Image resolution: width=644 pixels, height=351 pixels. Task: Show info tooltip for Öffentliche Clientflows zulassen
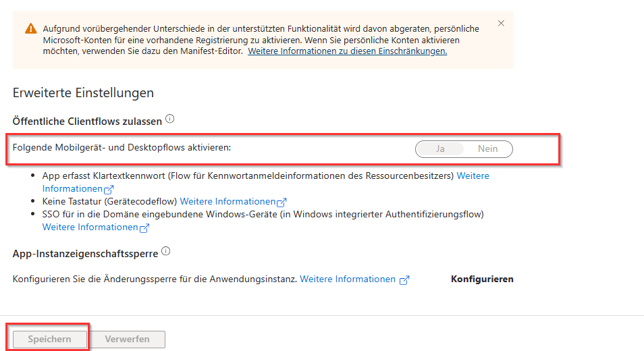169,119
